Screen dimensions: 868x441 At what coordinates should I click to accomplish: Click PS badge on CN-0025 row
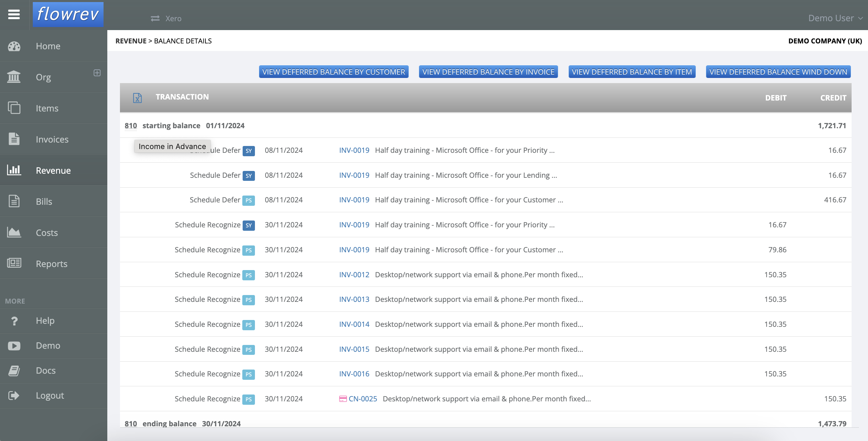coord(248,399)
